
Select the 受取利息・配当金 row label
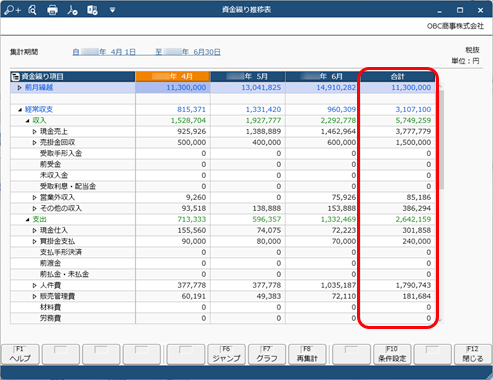click(68, 187)
